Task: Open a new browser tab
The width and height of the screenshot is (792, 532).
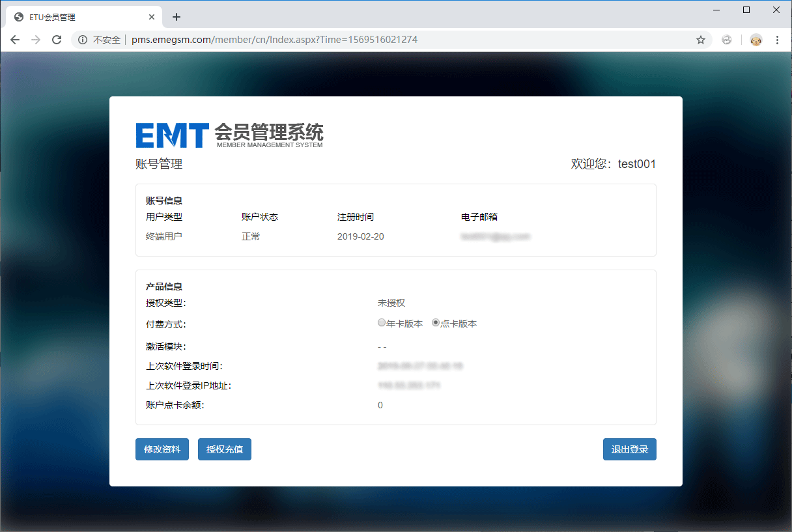Action: point(176,17)
